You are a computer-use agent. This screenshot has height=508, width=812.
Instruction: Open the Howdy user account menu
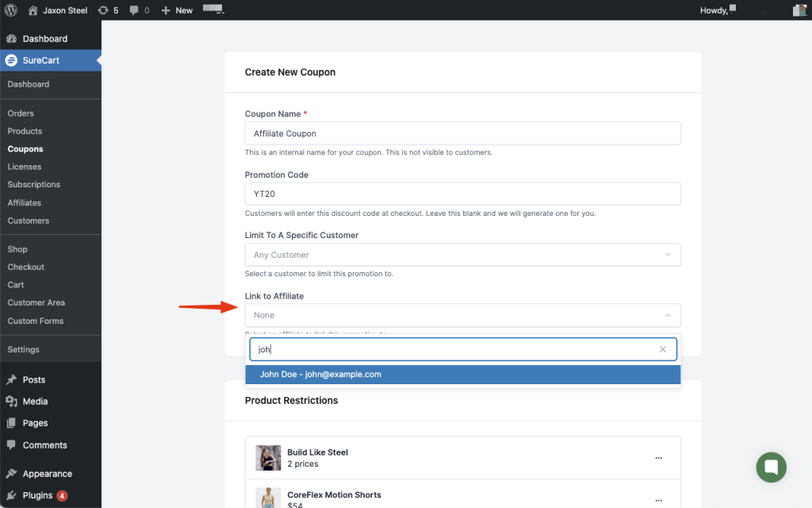tap(718, 10)
